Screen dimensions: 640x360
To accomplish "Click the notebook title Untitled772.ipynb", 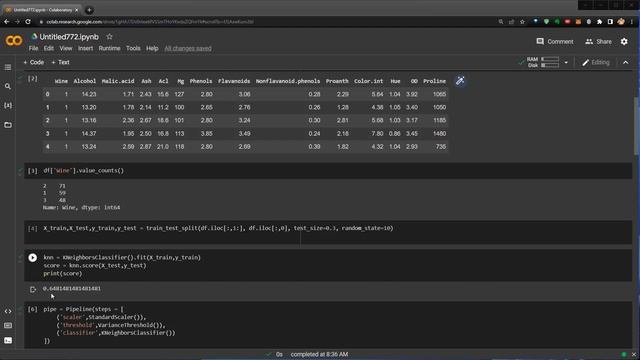I will [x=69, y=37].
